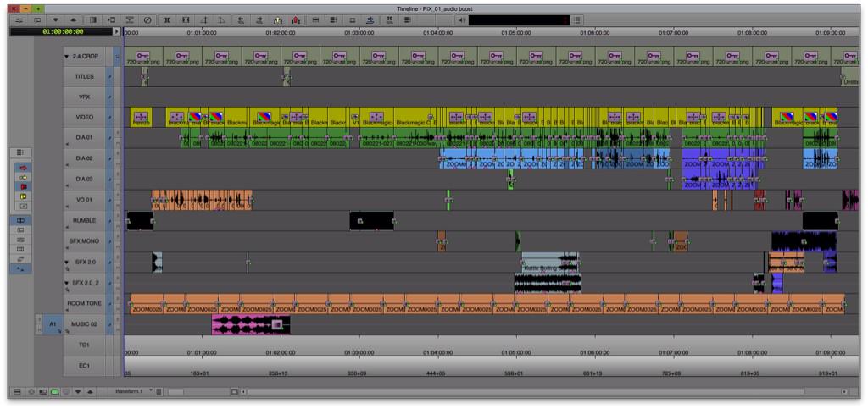The image size is (868, 409).
Task: Collapse the SFX 2.0 track triangle
Action: (67, 262)
